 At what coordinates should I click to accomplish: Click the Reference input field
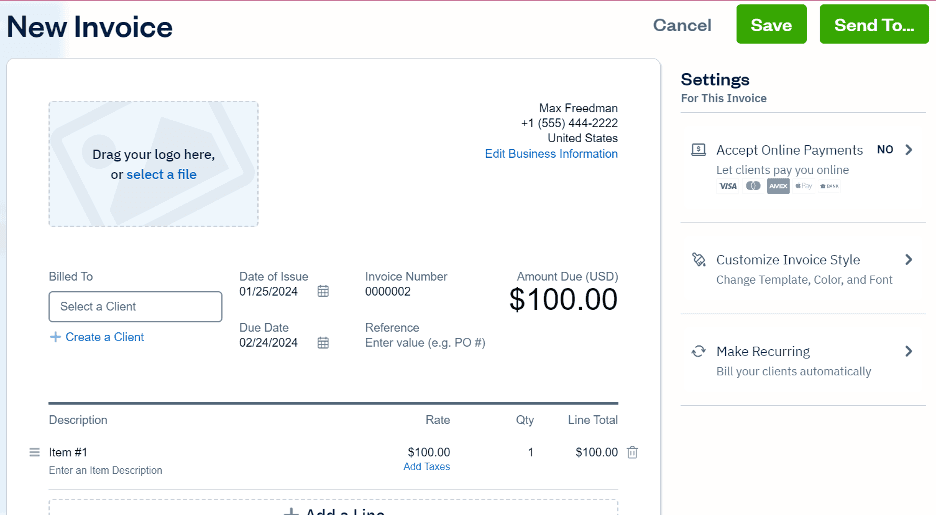pos(425,343)
